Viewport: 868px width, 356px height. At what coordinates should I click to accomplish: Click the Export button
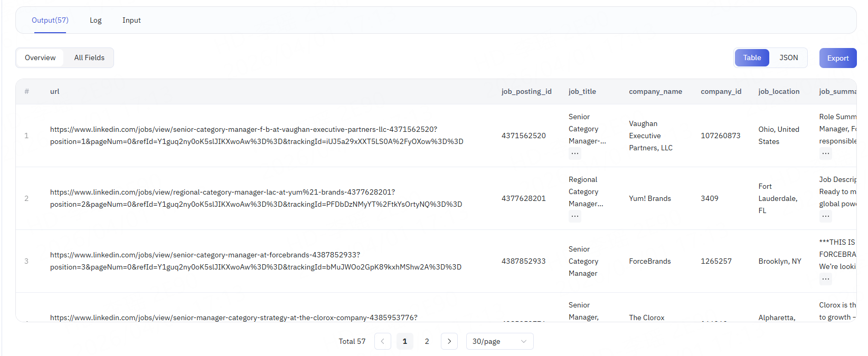[837, 58]
